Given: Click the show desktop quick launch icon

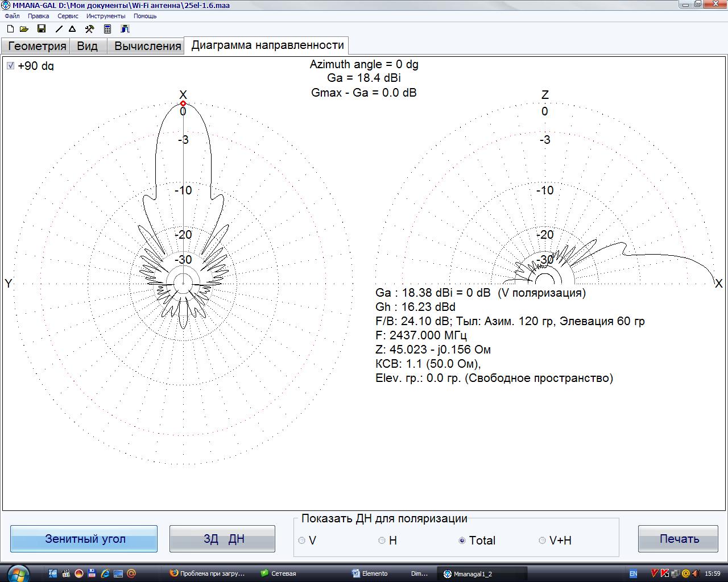Looking at the screenshot, I should coord(118,573).
